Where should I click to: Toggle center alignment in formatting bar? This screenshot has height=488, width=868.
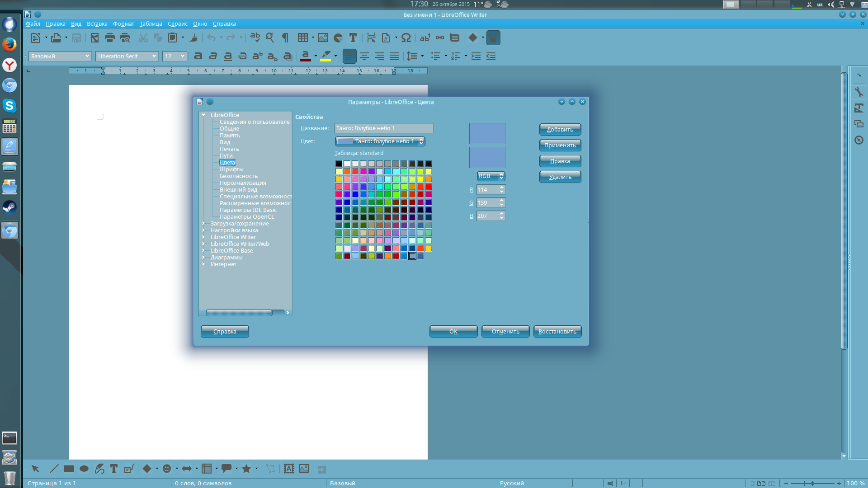tap(364, 56)
